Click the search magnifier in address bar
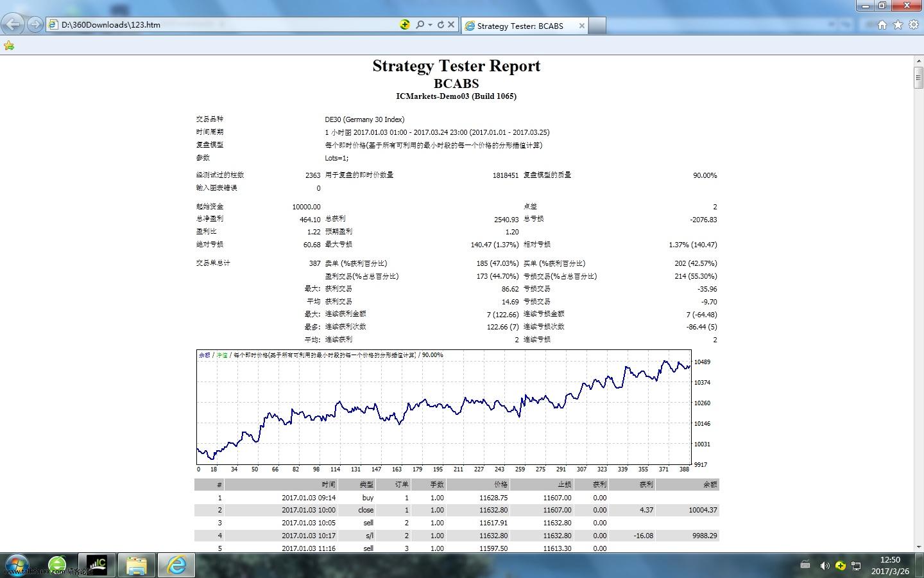Viewport: 924px width, 578px height. pos(420,24)
